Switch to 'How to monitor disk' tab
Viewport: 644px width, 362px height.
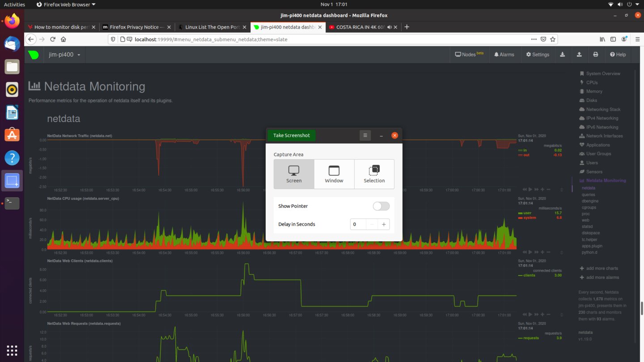(x=61, y=27)
